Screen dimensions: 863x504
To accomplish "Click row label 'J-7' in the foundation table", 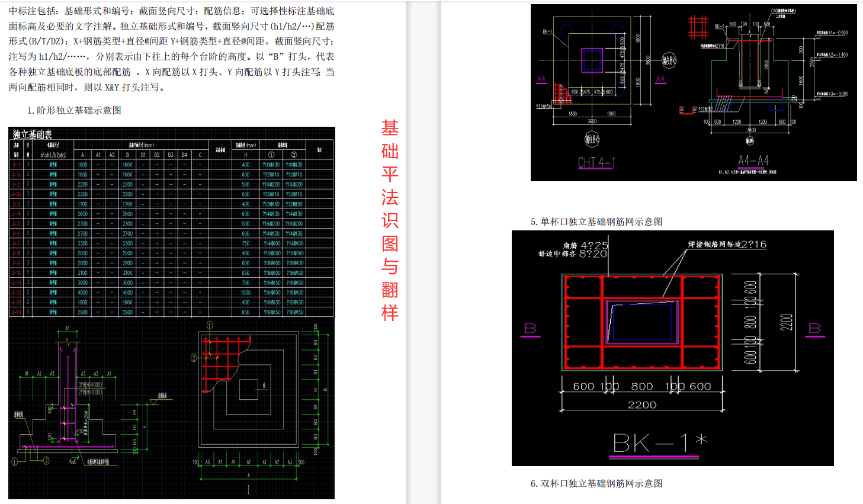I will tap(16, 243).
